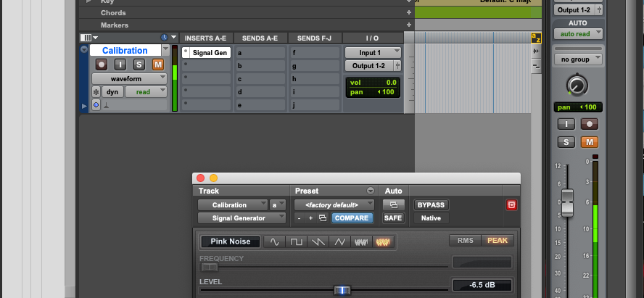This screenshot has height=298, width=644.
Task: Toggle the mixer strip input monitor I button
Action: coord(566,124)
